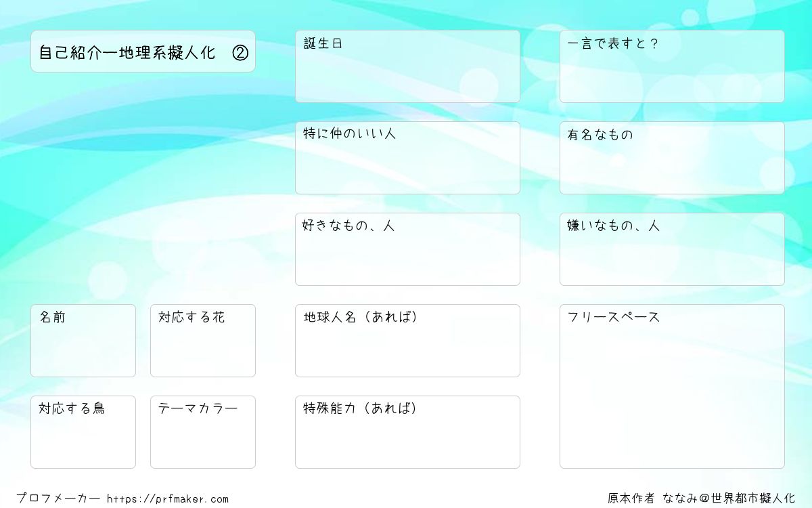This screenshot has width=812, height=508.
Task: Click the プロフメーカー footer label
Action: tap(58, 499)
